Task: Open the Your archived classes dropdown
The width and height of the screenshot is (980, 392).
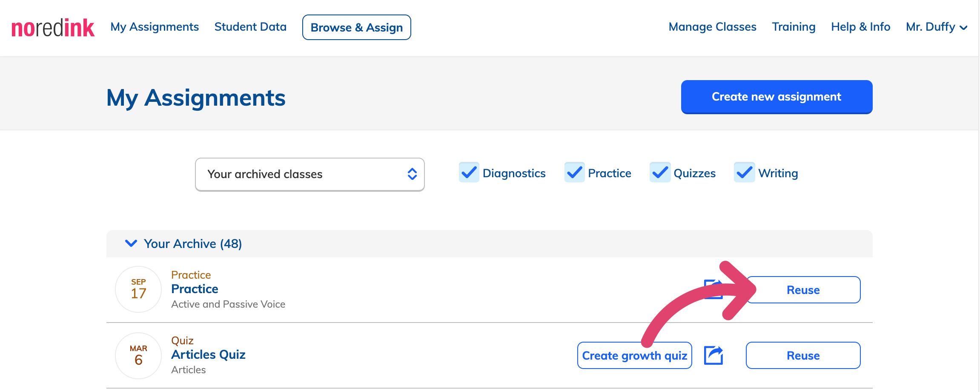Action: tap(309, 174)
